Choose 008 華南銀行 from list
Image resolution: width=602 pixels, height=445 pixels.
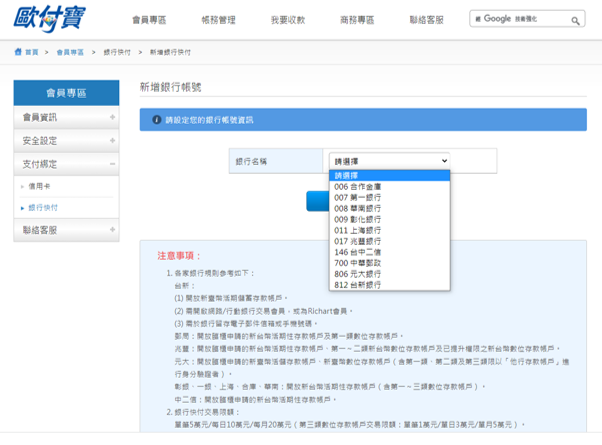click(389, 208)
